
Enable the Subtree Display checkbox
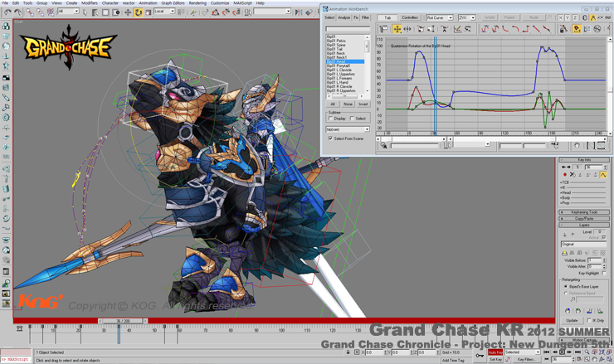click(x=330, y=119)
